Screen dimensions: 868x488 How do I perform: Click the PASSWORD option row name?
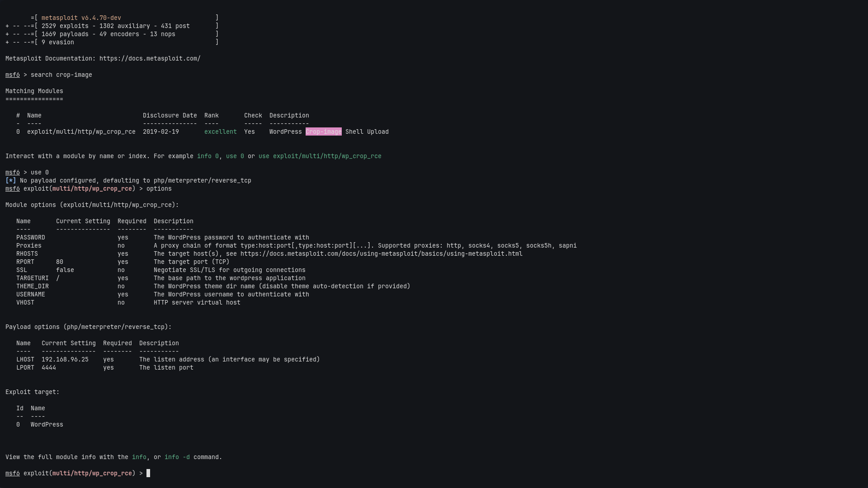(30, 238)
